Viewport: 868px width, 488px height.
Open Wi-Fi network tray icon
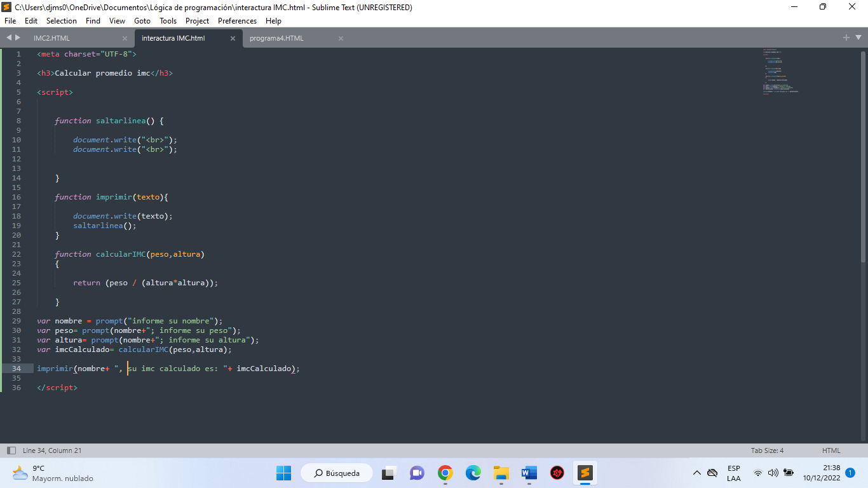pos(758,473)
